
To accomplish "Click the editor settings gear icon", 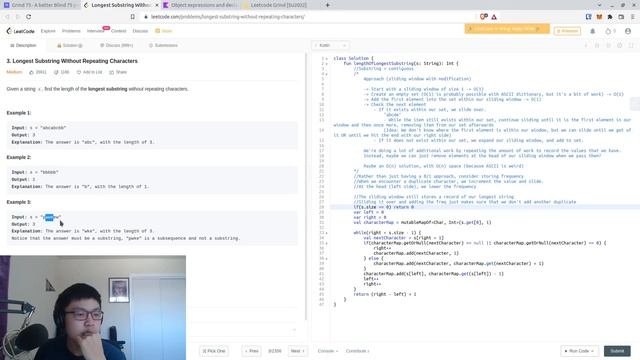I will 620,45.
